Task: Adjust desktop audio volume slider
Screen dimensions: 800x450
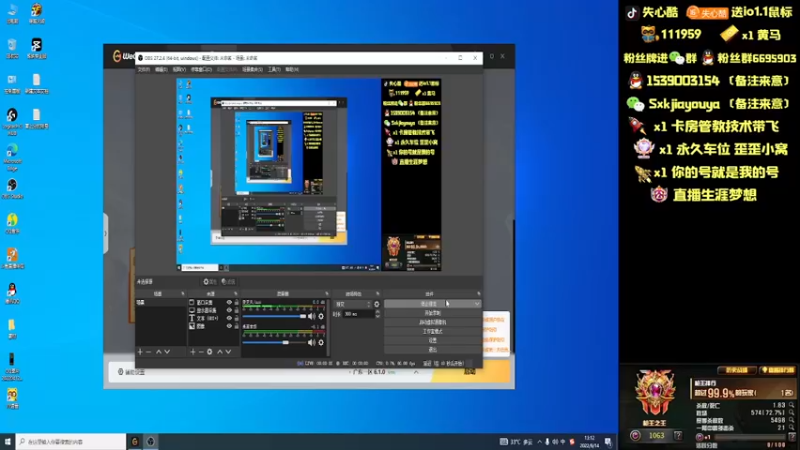Action: point(274,342)
